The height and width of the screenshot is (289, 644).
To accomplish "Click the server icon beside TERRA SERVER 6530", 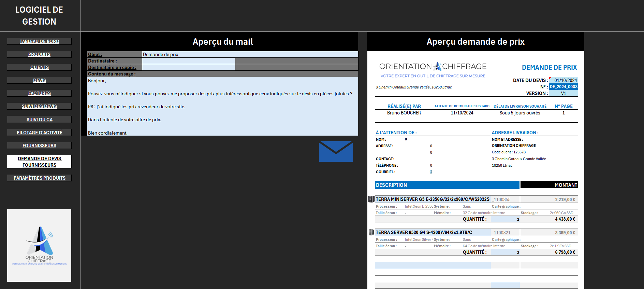I will (x=371, y=232).
